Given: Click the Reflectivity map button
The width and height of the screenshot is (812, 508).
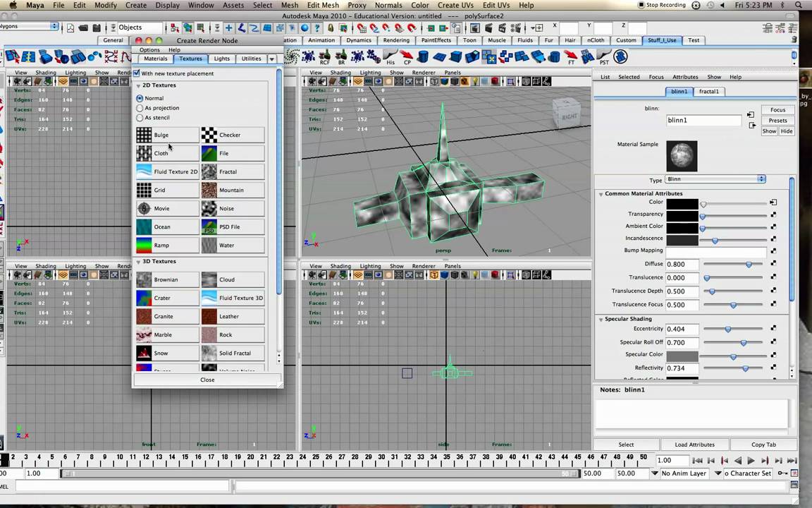Looking at the screenshot, I should (x=773, y=367).
